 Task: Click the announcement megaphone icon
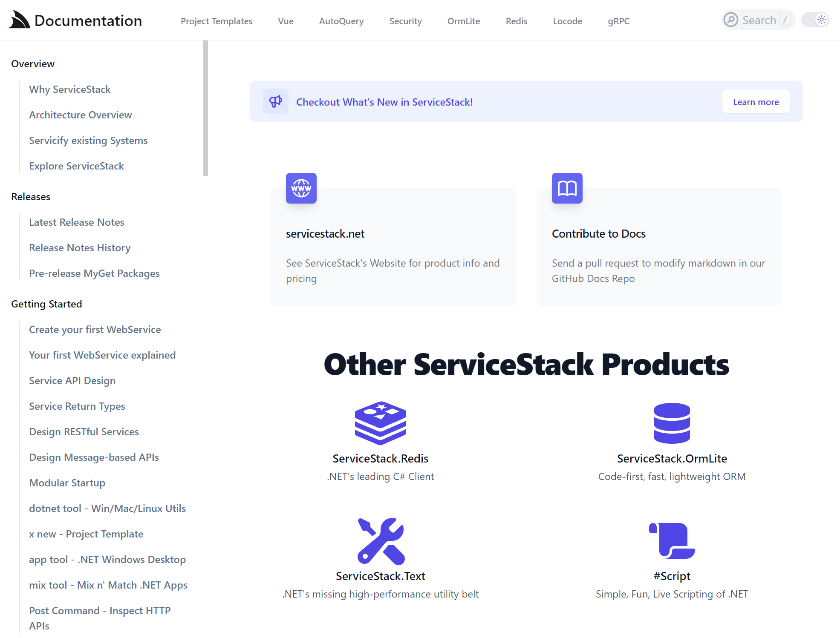(275, 101)
